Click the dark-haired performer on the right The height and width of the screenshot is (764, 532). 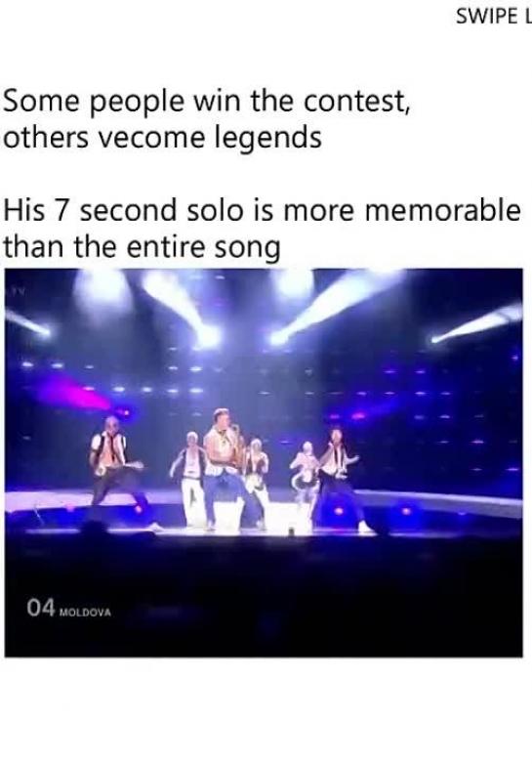pos(343,478)
